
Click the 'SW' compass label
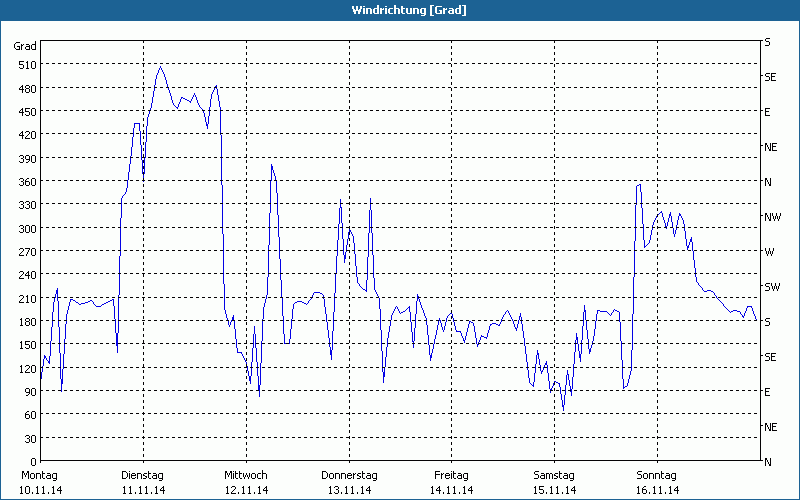(x=772, y=287)
